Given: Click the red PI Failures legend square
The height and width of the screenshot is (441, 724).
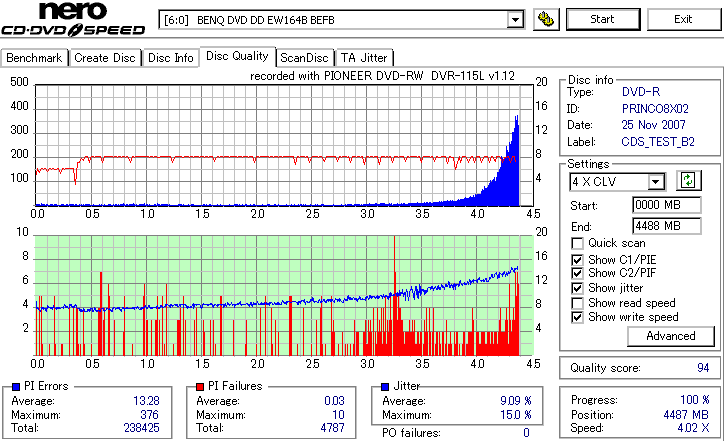Looking at the screenshot, I should point(200,387).
